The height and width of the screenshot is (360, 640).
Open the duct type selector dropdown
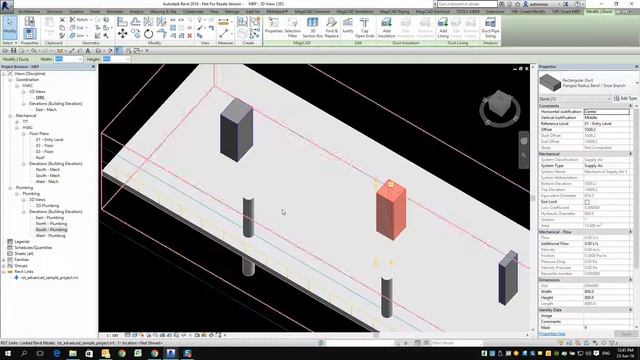point(637,83)
